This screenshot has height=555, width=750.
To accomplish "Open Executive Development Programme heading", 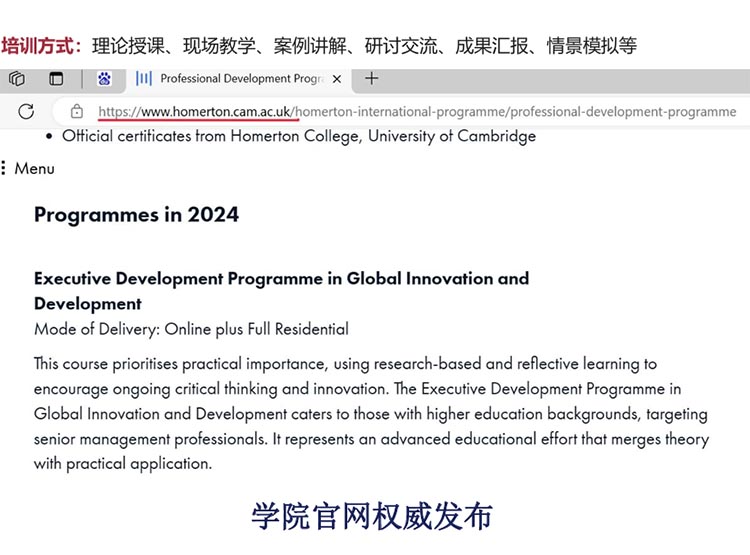I will coord(281,291).
